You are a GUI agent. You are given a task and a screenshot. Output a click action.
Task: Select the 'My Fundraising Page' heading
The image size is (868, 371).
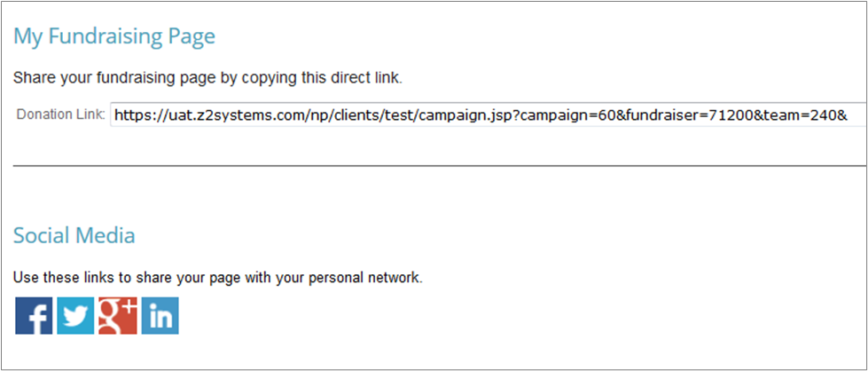pos(114,36)
